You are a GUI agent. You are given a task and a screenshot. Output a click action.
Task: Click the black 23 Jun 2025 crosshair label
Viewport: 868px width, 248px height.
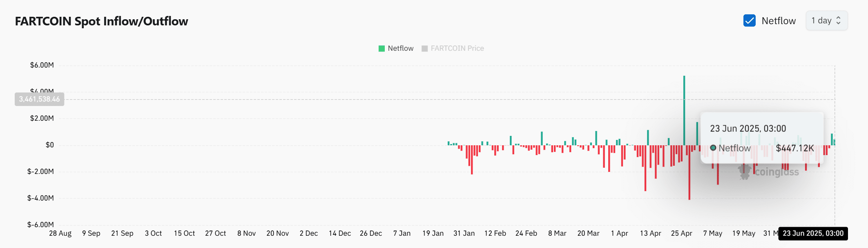[x=813, y=234]
